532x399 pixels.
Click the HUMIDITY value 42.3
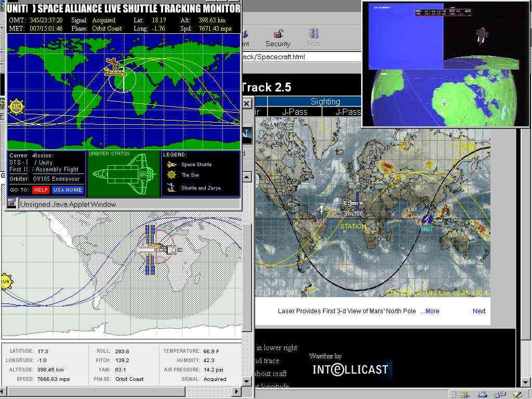(209, 361)
